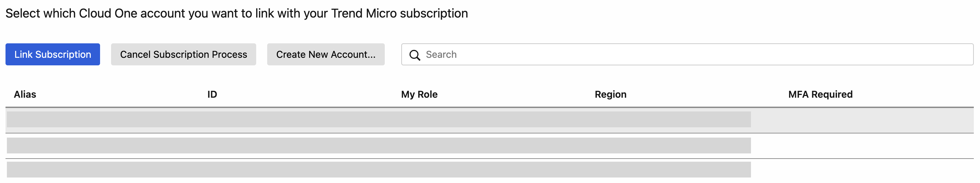Sort by the My Role column

419,94
